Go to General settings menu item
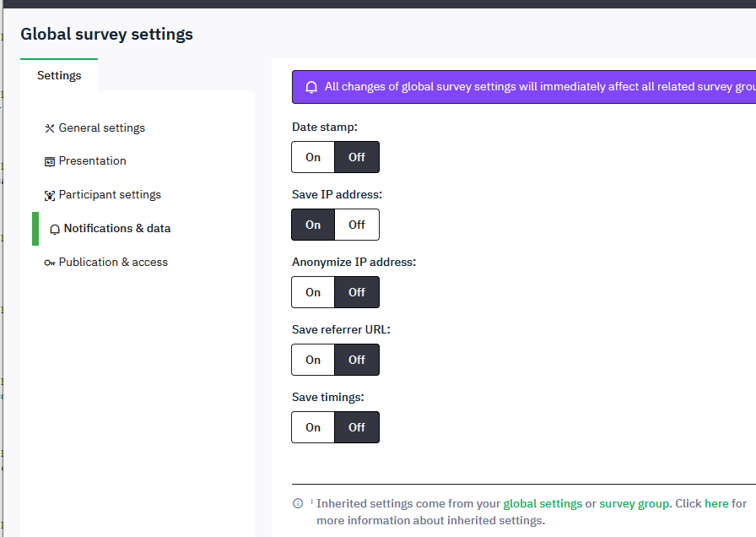The image size is (756, 537). pos(101,128)
